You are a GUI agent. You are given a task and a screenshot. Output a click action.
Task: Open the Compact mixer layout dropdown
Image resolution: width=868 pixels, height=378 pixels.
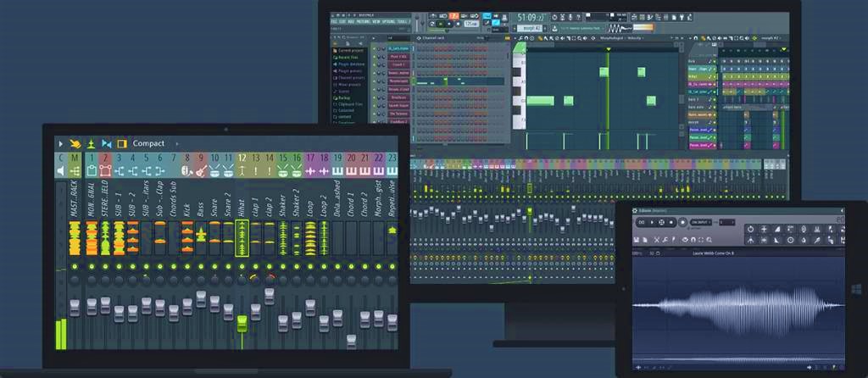coord(148,144)
